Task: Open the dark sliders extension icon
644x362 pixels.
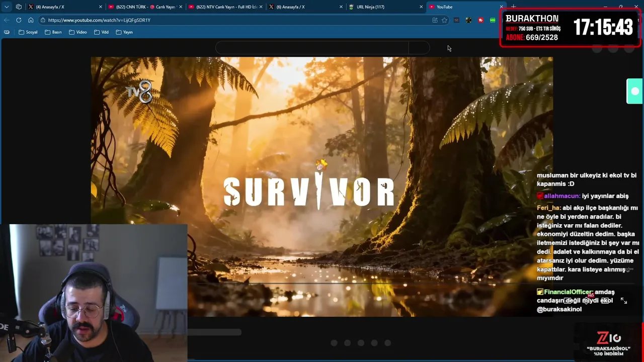Action: (456, 20)
